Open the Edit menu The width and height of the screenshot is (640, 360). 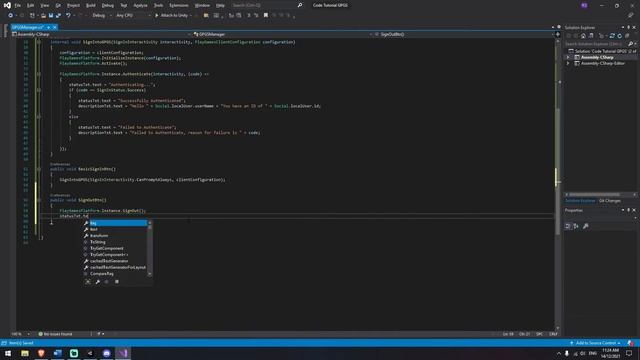coord(31,5)
